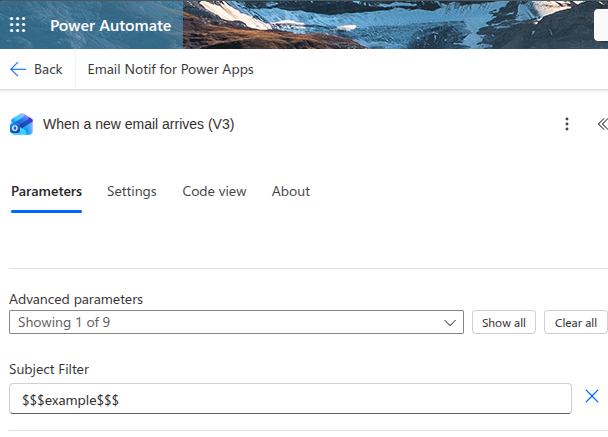
Task: Open the app launcher waffle menu
Action: (x=18, y=25)
